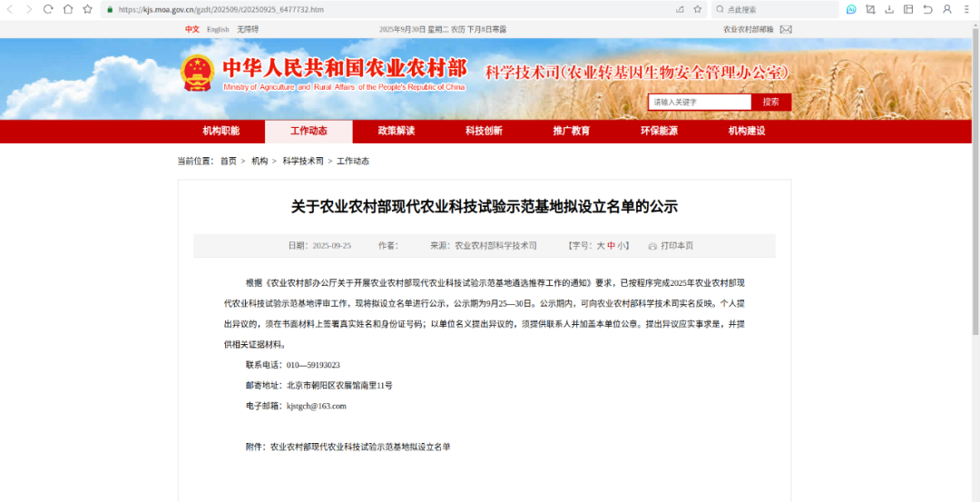Click the undo restore-tab arrow icon
The image size is (980, 502).
(928, 9)
